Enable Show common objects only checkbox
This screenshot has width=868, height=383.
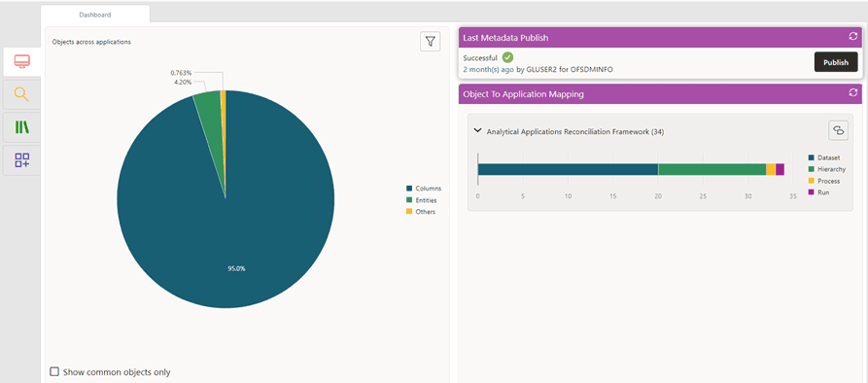pos(54,371)
